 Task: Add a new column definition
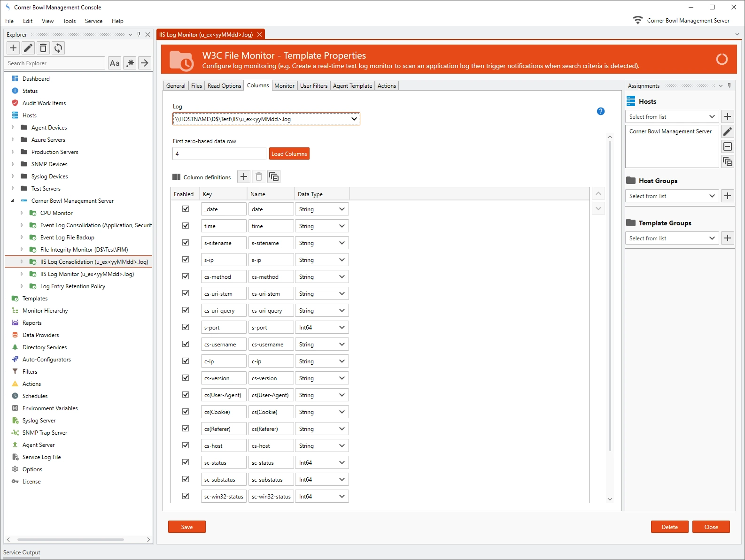point(244,177)
